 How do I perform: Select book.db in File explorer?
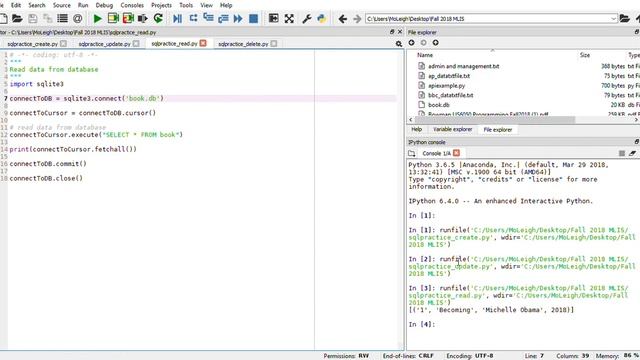[438, 105]
